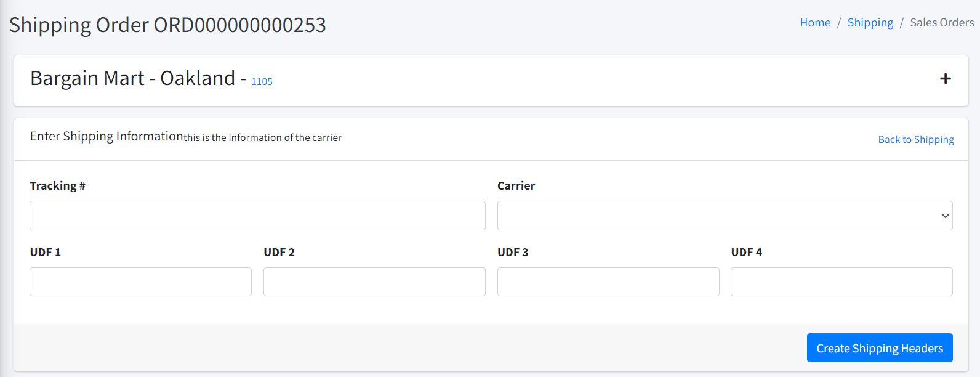Click the Tracking # label
Image resolution: width=980 pixels, height=377 pixels.
(58, 186)
